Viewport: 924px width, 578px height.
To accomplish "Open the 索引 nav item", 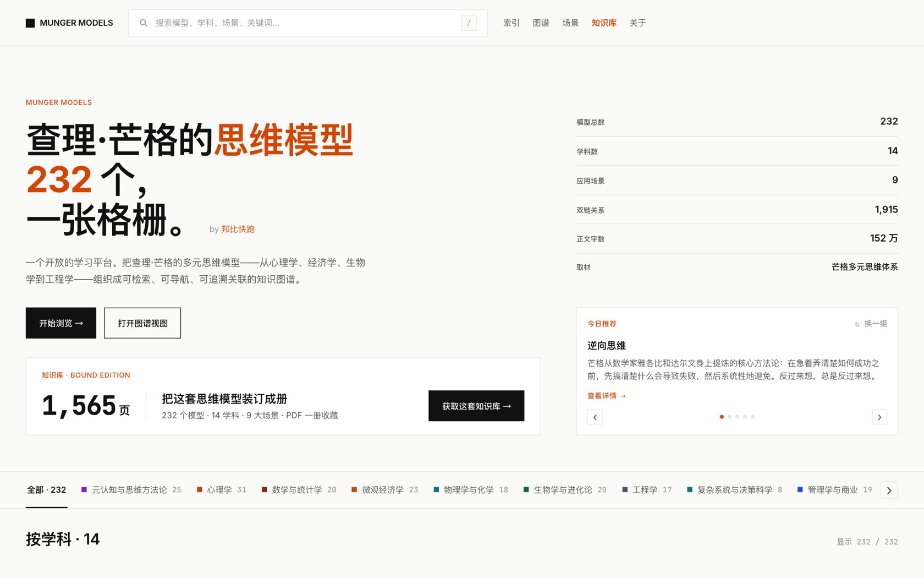I will pyautogui.click(x=511, y=23).
